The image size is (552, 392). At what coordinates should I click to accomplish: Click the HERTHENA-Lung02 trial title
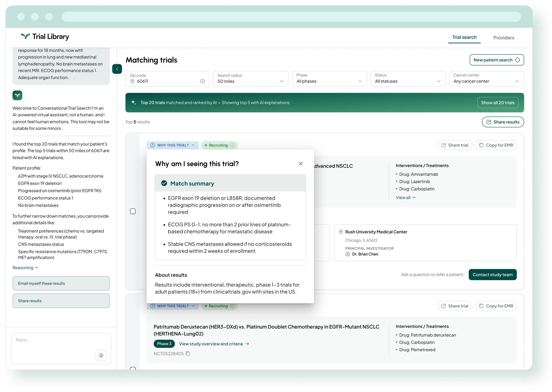pyautogui.click(x=266, y=330)
